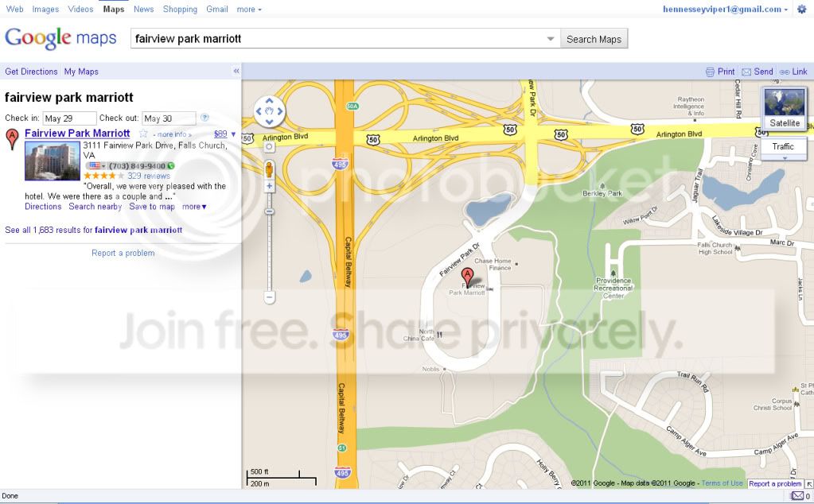Open the Get Directions link
This screenshot has width=814, height=504.
(31, 72)
